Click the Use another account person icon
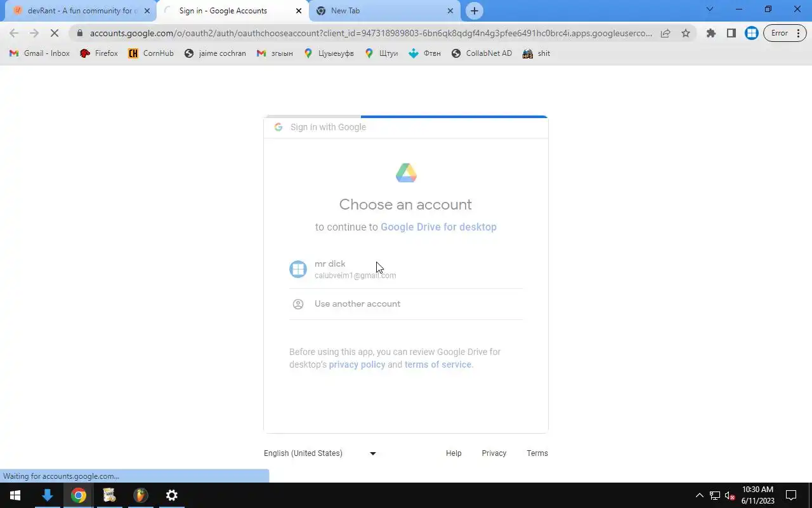Image resolution: width=812 pixels, height=508 pixels. [298, 304]
